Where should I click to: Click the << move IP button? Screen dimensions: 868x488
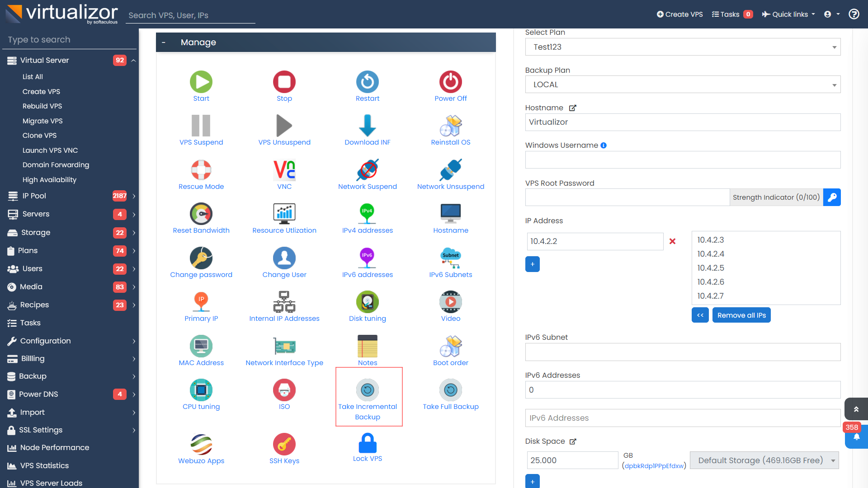pyautogui.click(x=700, y=315)
